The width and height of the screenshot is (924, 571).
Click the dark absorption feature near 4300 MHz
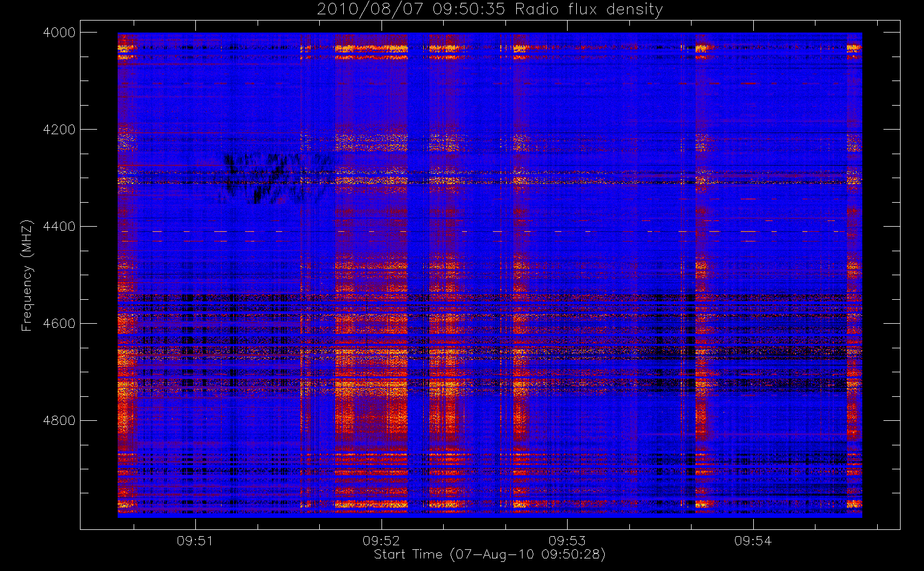pyautogui.click(x=274, y=177)
